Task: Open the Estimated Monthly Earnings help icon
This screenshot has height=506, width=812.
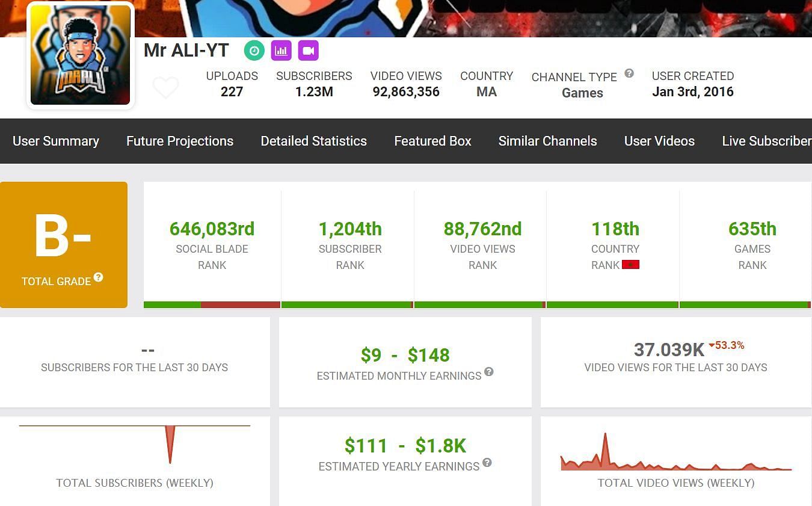Action: 489,372
